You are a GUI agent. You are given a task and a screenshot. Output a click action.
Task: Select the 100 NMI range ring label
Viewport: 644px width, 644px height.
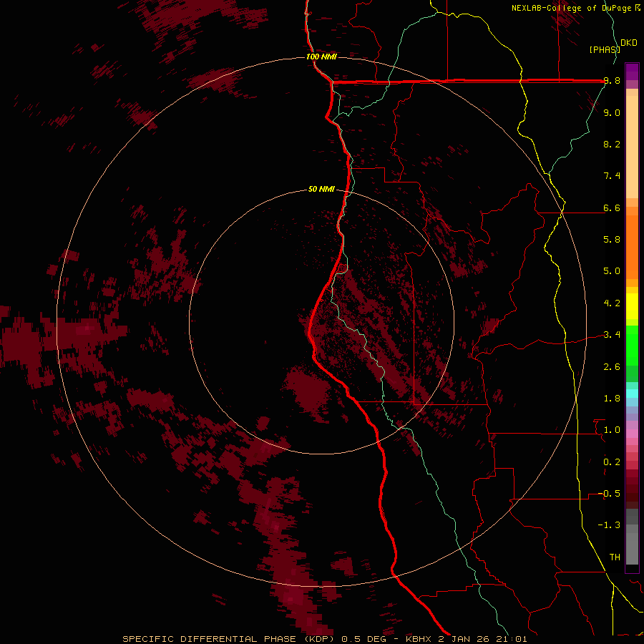[x=321, y=57]
